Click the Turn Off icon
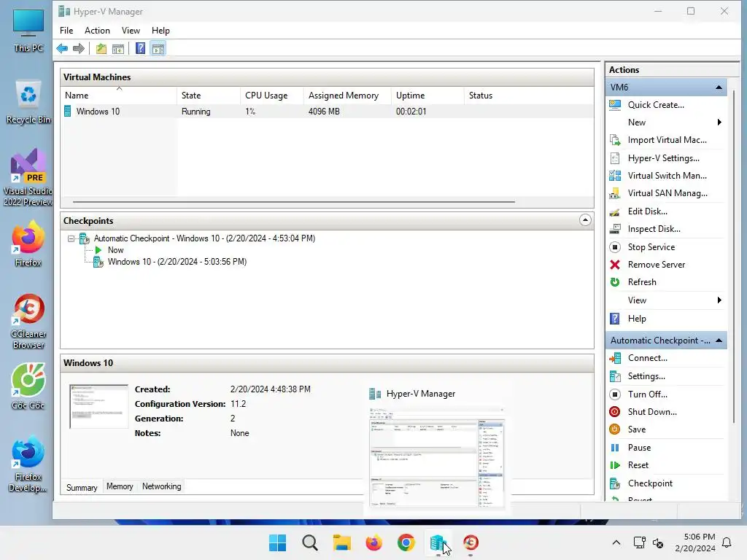Screen dimensions: 747x560 coord(615,394)
